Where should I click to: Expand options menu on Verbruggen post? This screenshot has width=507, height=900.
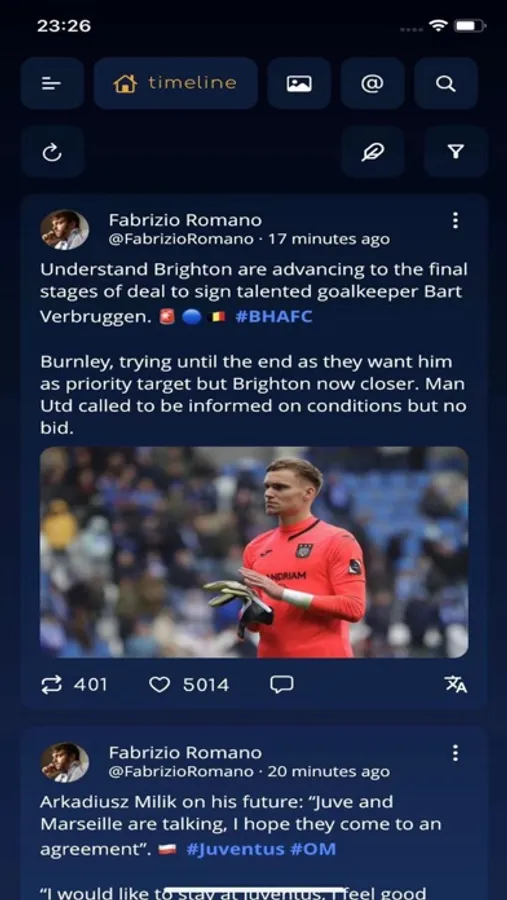pyautogui.click(x=455, y=220)
